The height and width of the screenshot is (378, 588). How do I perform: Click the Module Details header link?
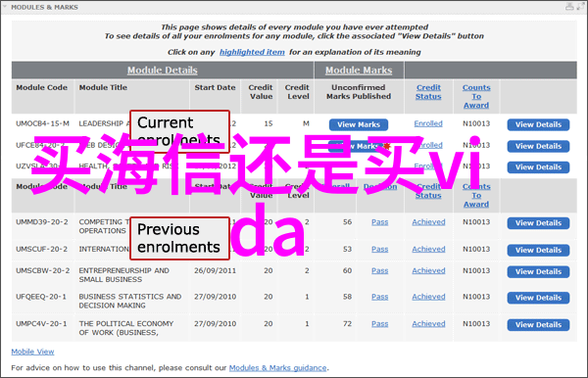click(x=162, y=71)
